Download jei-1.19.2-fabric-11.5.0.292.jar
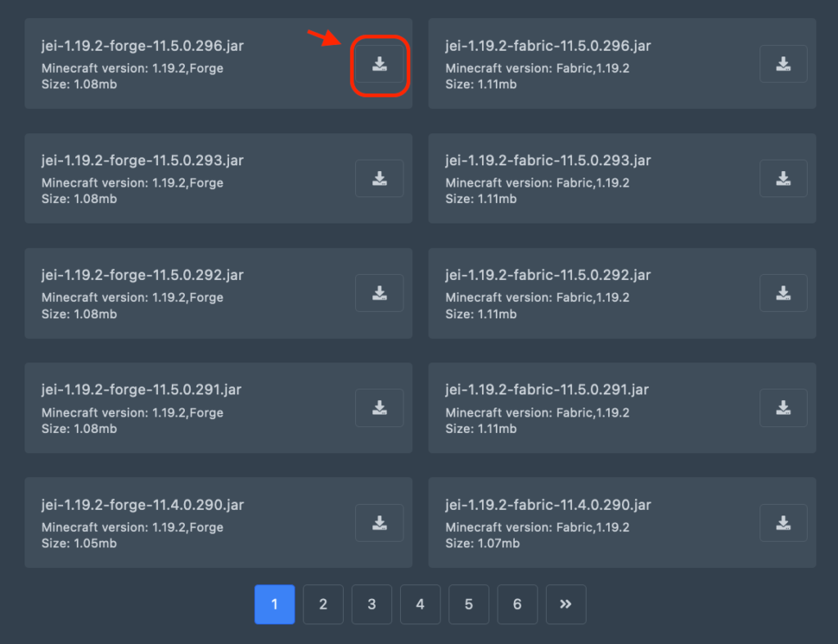Viewport: 838px width, 644px height. click(x=783, y=293)
